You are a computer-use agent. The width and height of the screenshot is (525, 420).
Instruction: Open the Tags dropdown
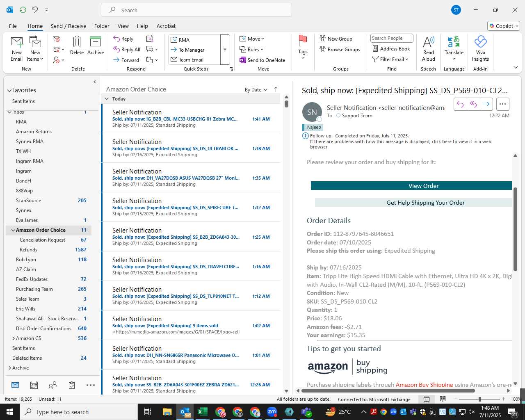[303, 48]
